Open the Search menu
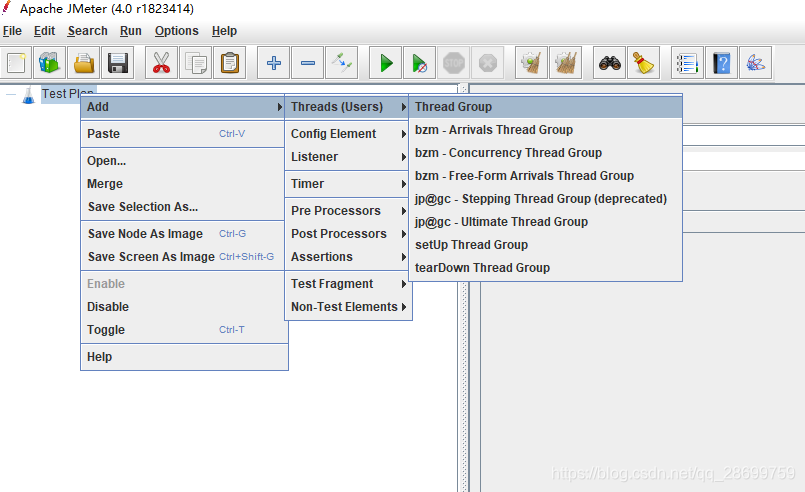Image resolution: width=805 pixels, height=492 pixels. 88,31
